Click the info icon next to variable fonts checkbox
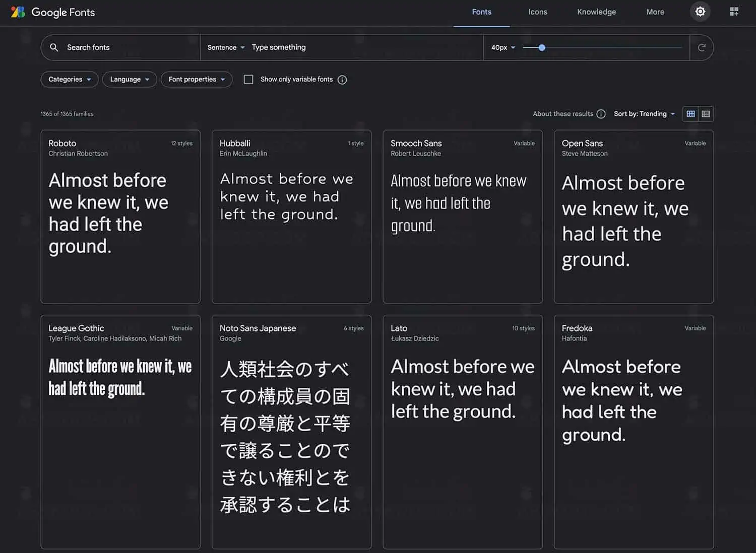The height and width of the screenshot is (553, 756). tap(342, 80)
